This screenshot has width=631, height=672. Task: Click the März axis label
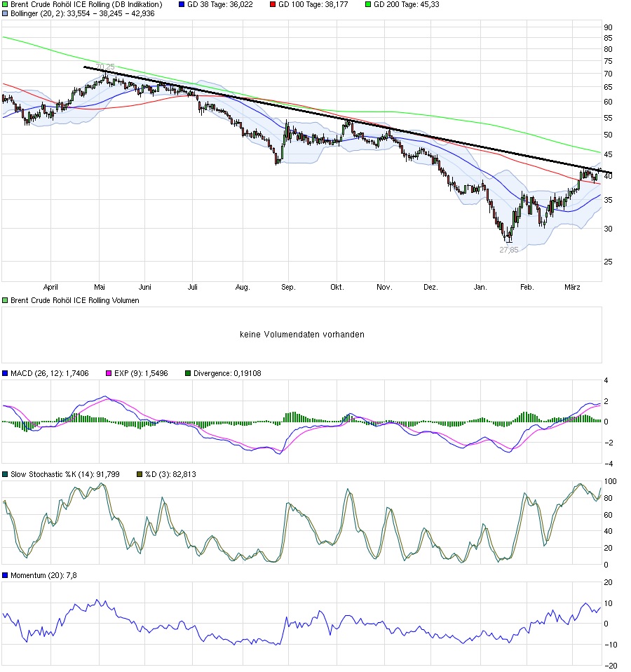[x=573, y=286]
